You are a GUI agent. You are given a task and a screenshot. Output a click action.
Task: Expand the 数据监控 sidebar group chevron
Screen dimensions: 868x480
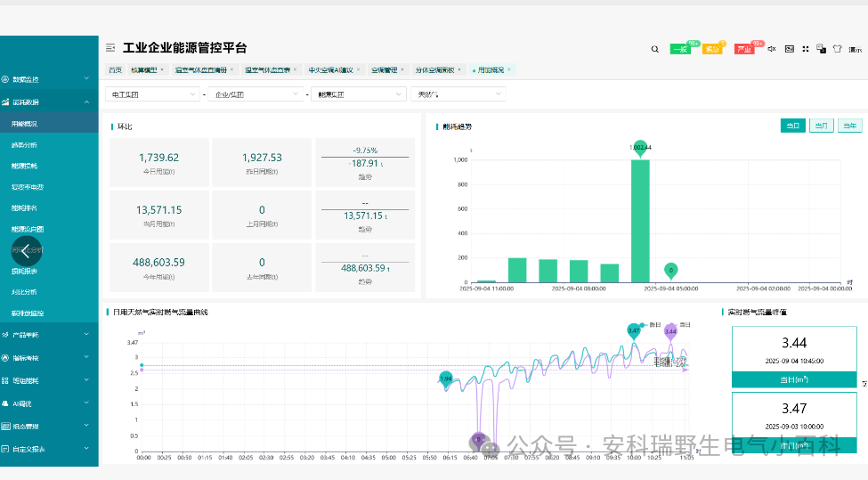[x=86, y=78]
